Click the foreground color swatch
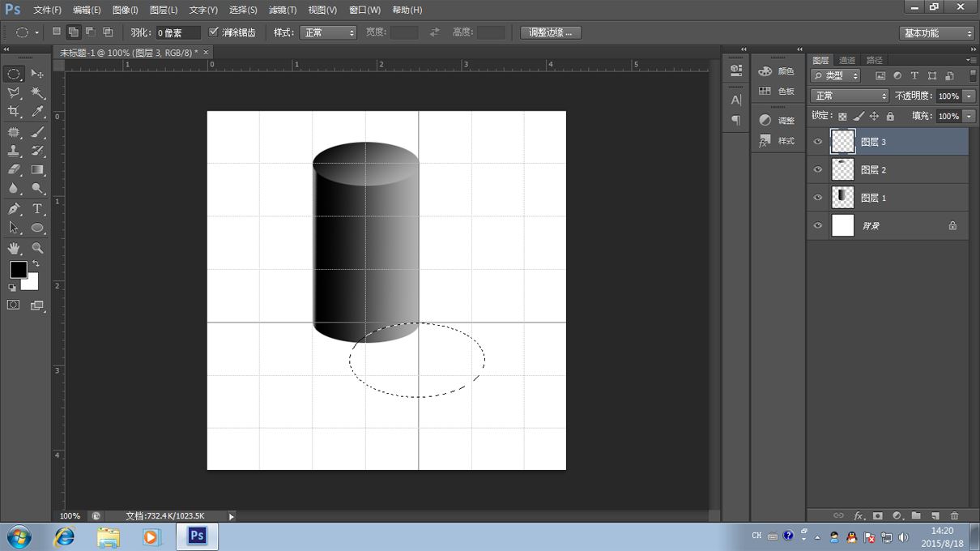This screenshot has width=980, height=551. (x=18, y=270)
